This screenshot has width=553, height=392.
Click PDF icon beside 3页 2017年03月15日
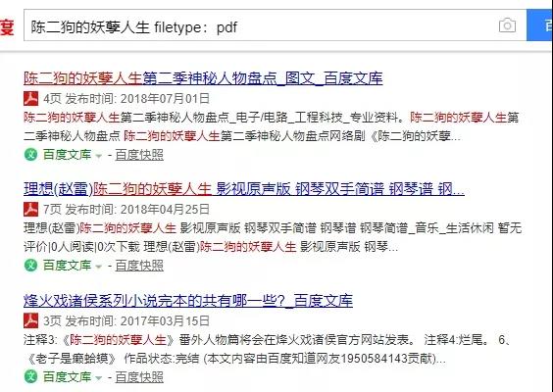31,320
